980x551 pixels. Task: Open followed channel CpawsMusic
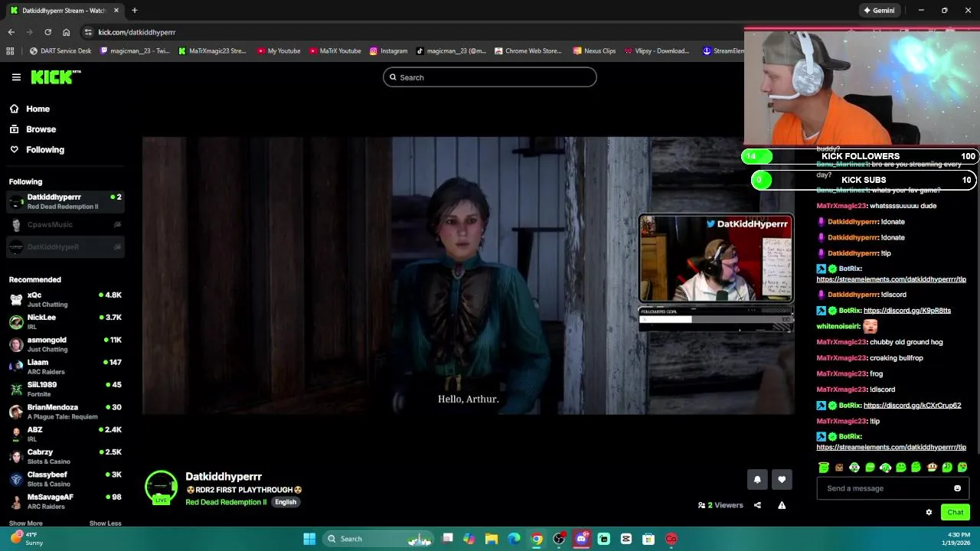[65, 224]
